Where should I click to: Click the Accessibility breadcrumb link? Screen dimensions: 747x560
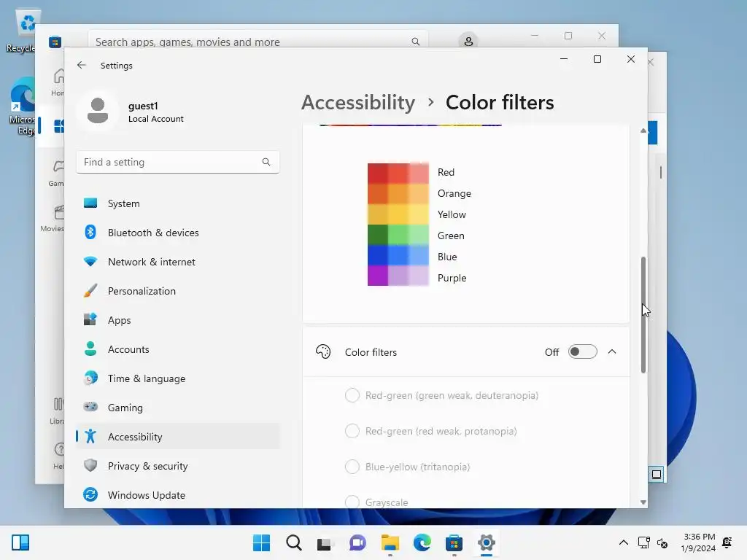(x=358, y=102)
